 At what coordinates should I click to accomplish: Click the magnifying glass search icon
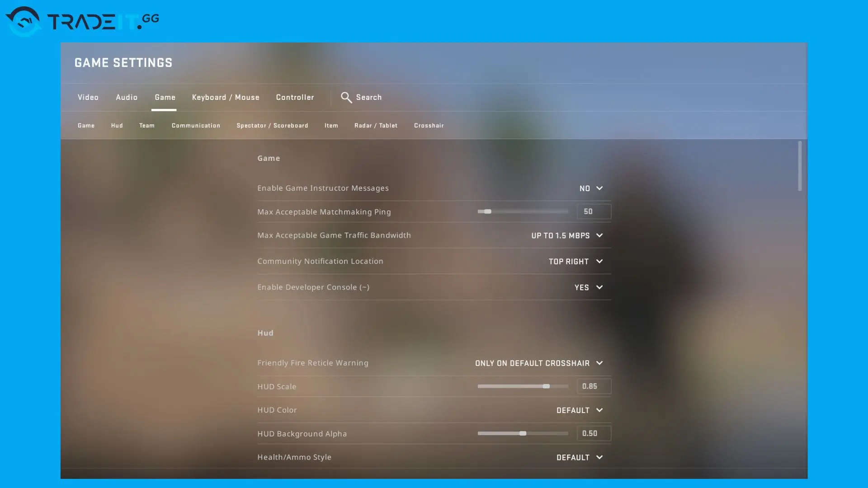coord(346,97)
